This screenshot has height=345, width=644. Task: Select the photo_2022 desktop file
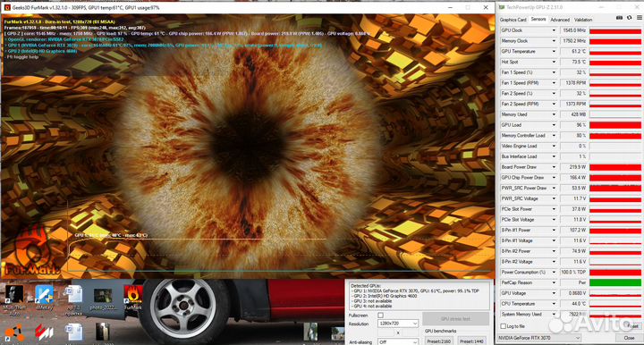tap(103, 298)
